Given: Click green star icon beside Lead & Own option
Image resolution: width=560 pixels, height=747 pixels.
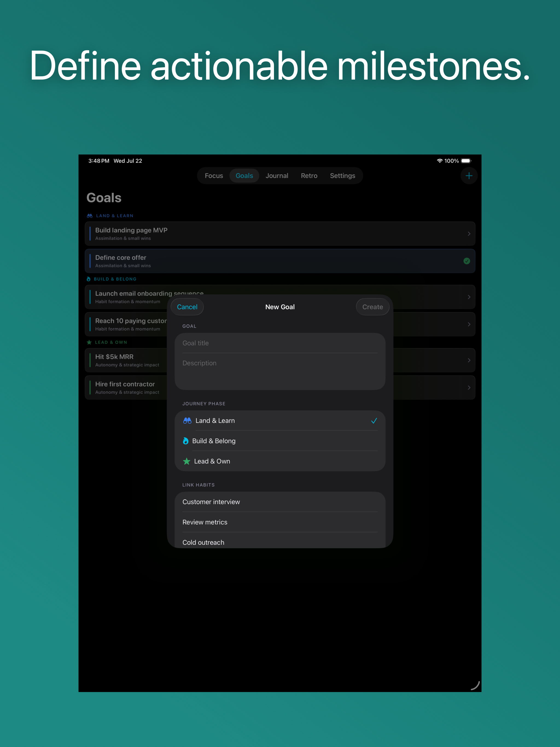Looking at the screenshot, I should 186,461.
